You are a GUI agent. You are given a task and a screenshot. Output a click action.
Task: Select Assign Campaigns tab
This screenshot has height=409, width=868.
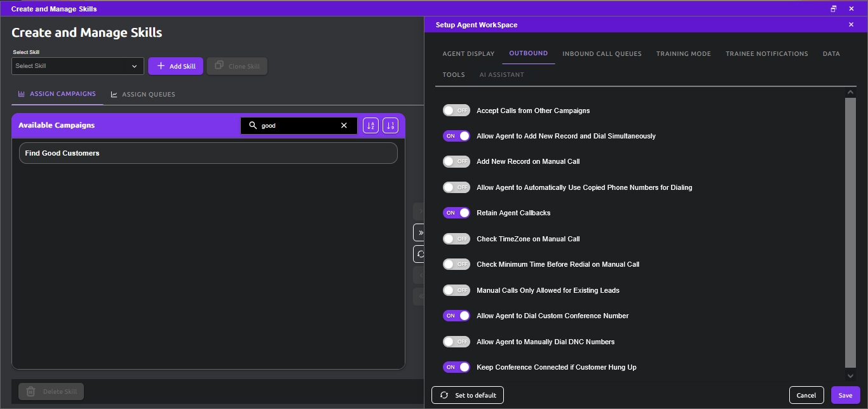pos(57,94)
